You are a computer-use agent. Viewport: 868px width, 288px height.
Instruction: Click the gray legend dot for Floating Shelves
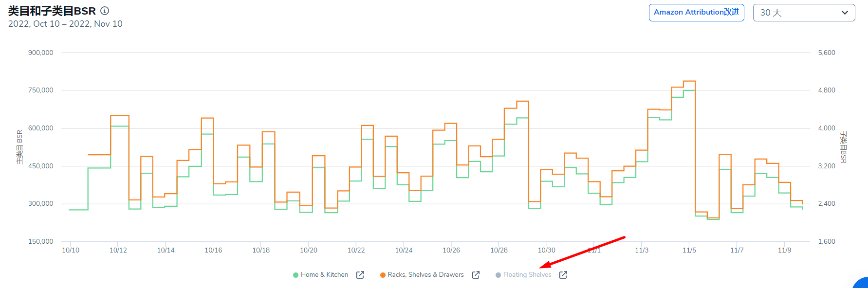point(498,275)
